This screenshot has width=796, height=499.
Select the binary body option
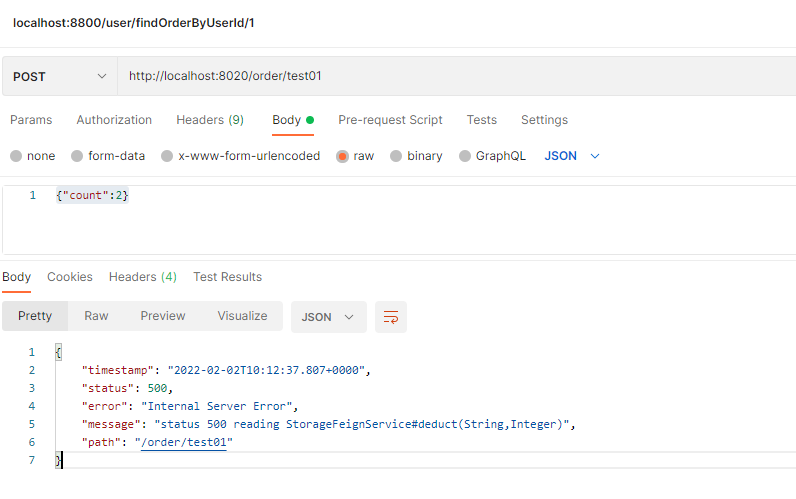click(x=397, y=156)
